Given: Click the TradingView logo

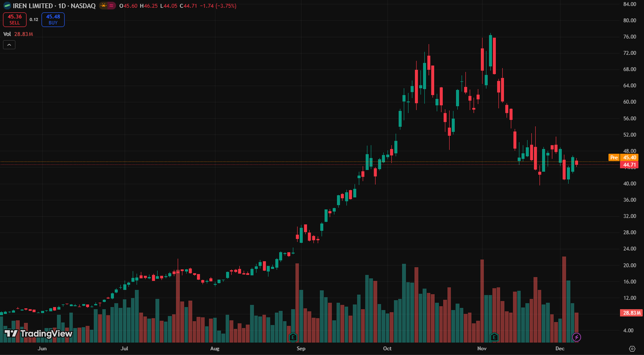Looking at the screenshot, I should tap(38, 334).
